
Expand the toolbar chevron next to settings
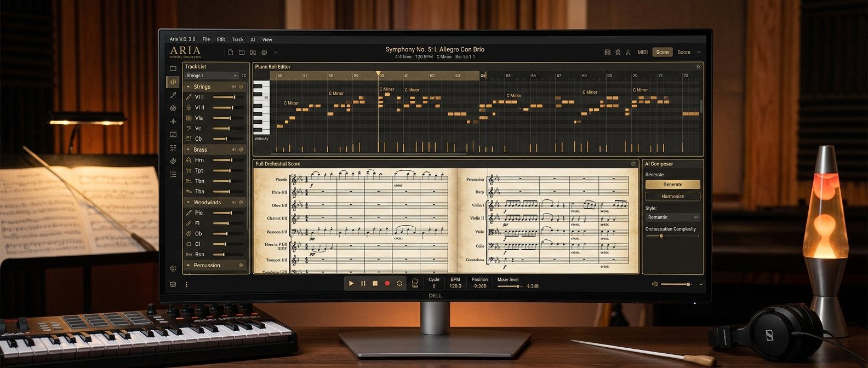coord(275,53)
